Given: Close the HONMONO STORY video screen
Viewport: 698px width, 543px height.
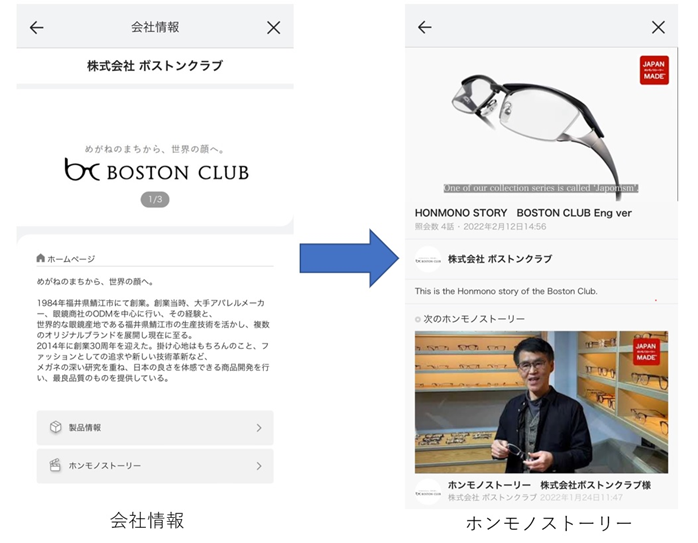Looking at the screenshot, I should [658, 27].
